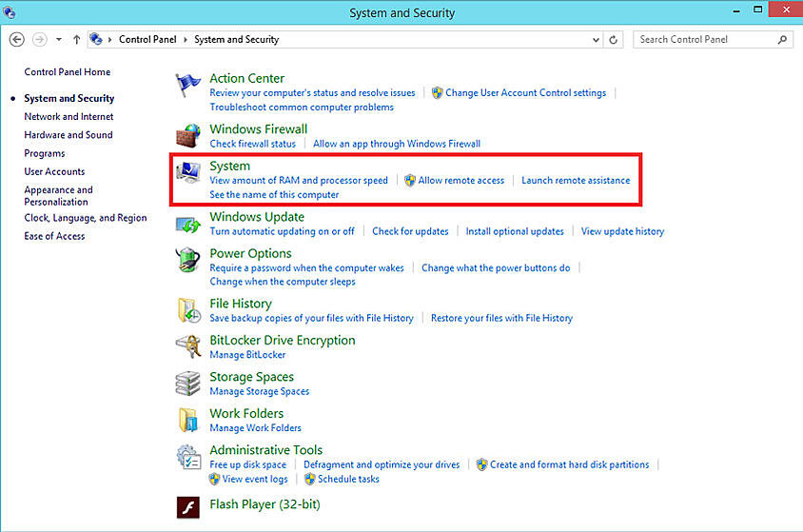Click the File History folder icon

coord(188,310)
